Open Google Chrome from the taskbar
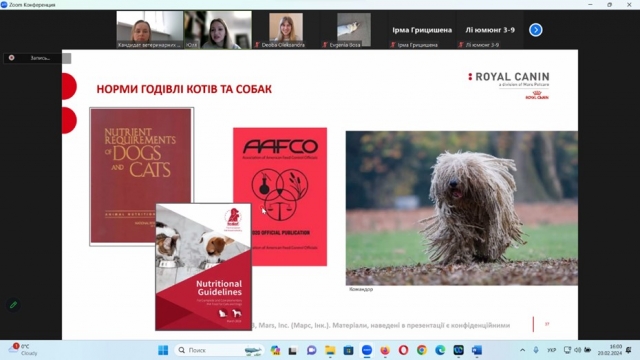Screen dimensions: 640x360 (x=422, y=350)
